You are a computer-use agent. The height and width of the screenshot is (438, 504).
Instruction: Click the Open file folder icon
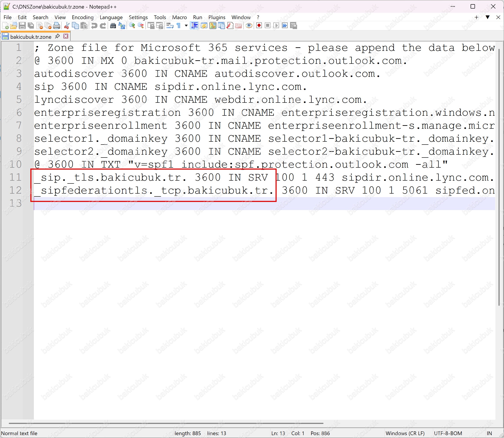tap(13, 26)
